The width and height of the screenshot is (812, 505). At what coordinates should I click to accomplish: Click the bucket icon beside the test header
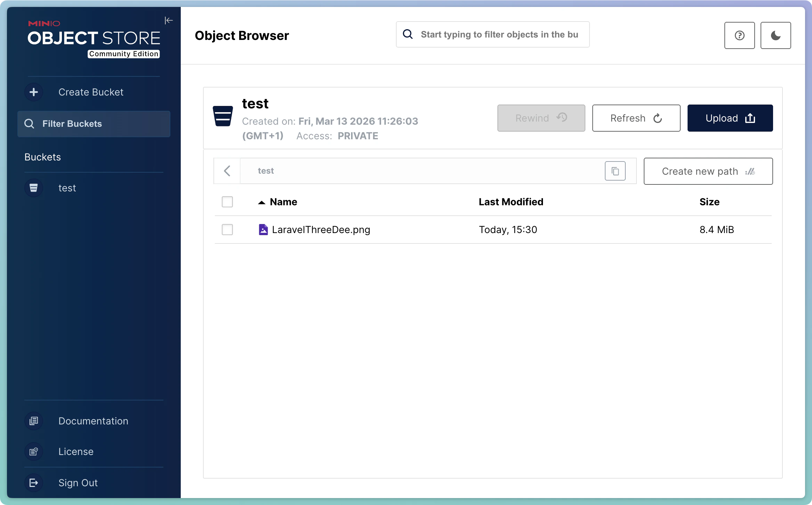coord(222,116)
